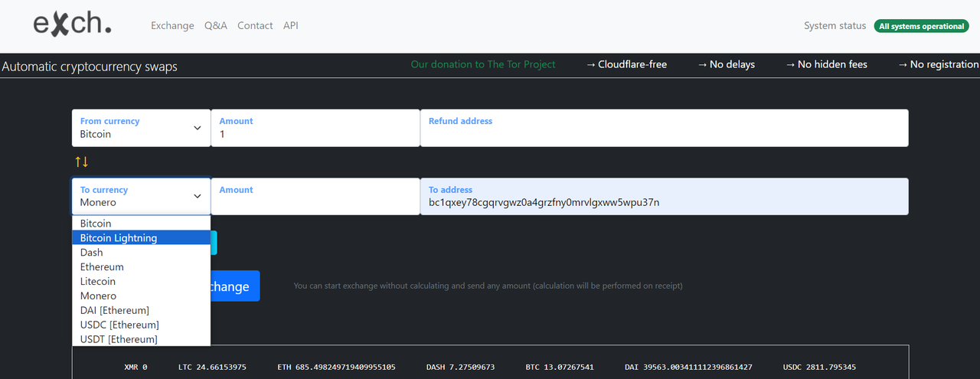Open Our donation to The Tor Project link

coord(483,64)
